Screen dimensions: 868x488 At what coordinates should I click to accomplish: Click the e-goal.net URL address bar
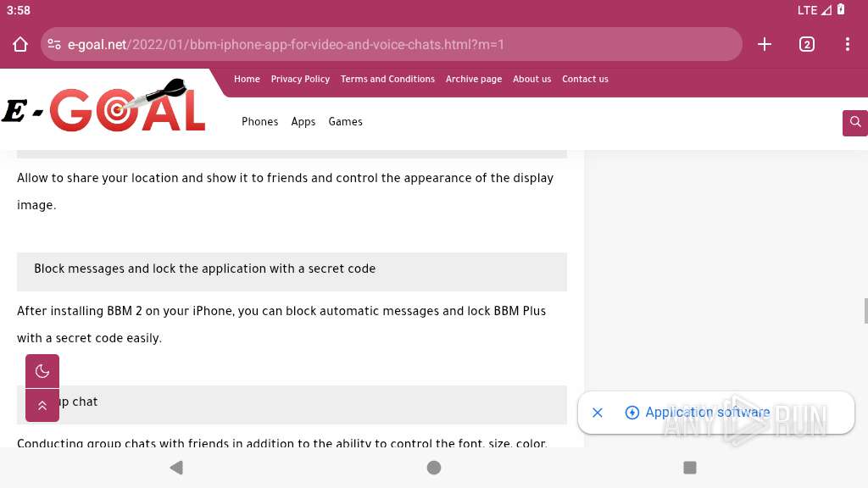click(x=391, y=44)
